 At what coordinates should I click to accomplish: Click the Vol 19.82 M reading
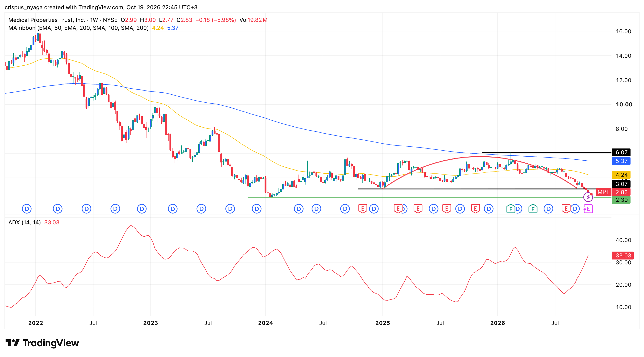pyautogui.click(x=253, y=20)
